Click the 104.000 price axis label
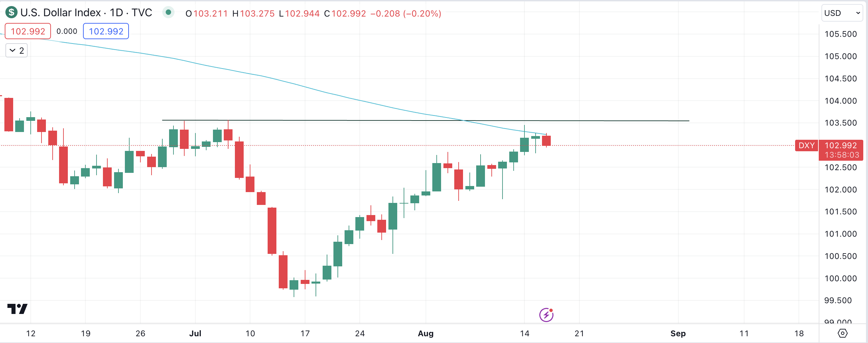 pyautogui.click(x=841, y=101)
